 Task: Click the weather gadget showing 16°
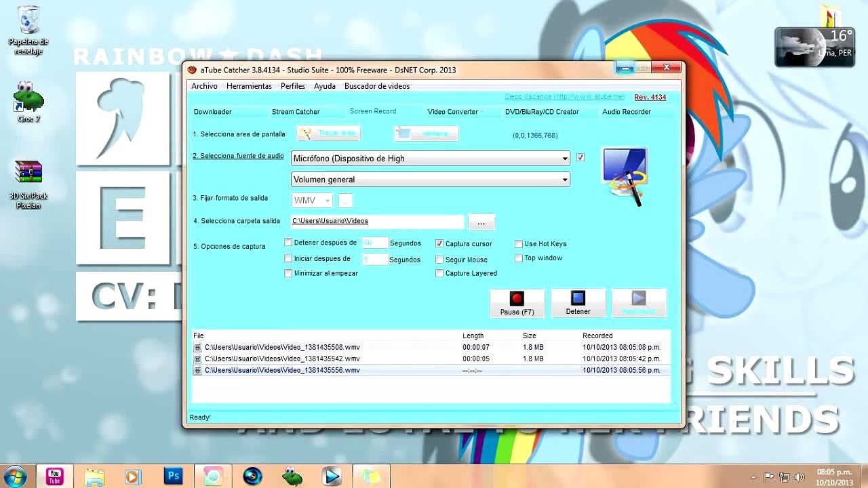[814, 47]
